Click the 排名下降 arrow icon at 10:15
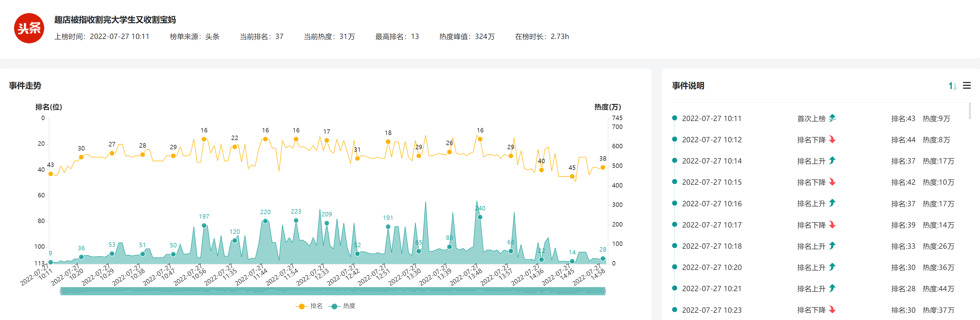The width and height of the screenshot is (980, 320). coord(833,182)
